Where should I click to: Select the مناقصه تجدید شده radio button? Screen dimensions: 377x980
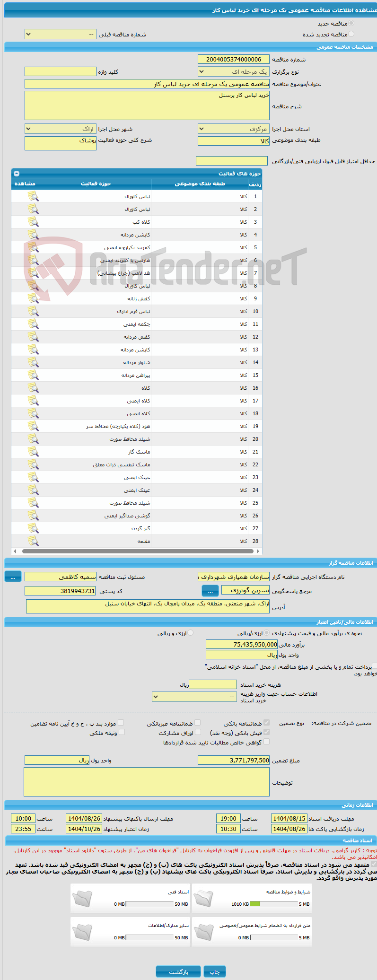[x=351, y=34]
